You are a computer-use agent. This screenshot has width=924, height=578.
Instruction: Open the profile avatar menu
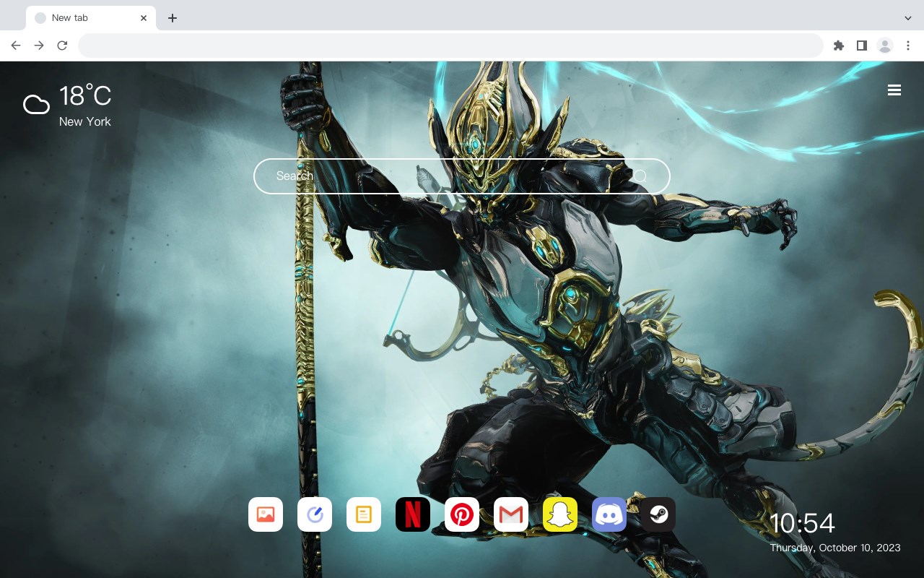(885, 46)
